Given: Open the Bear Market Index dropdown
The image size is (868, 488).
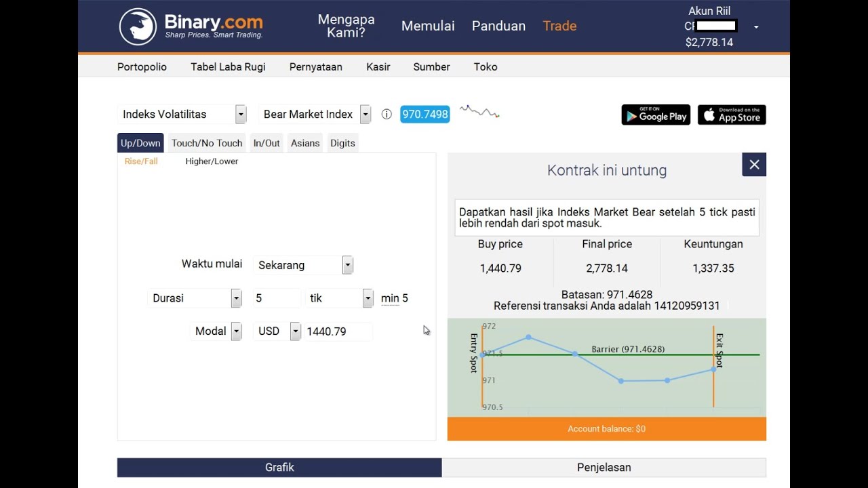Looking at the screenshot, I should pos(315,115).
